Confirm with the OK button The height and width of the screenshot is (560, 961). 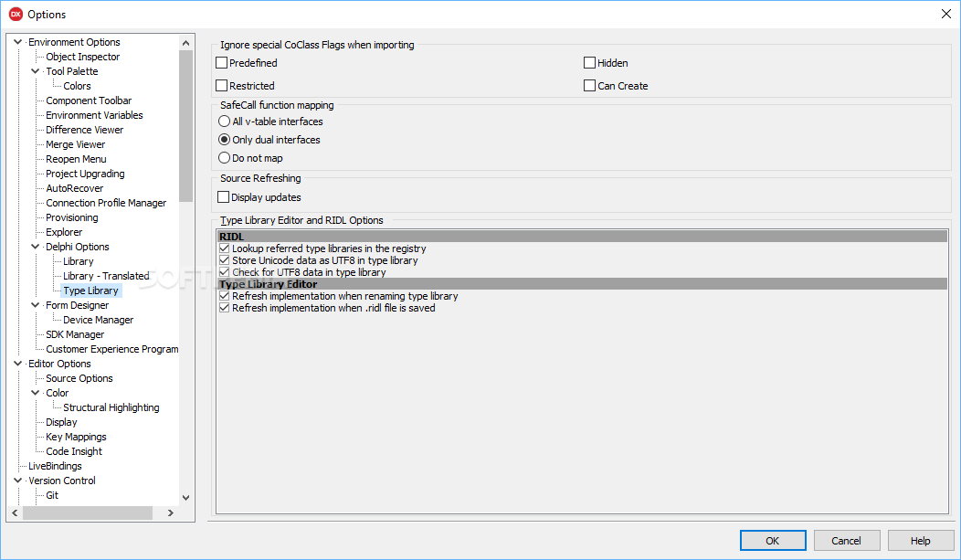(x=773, y=541)
